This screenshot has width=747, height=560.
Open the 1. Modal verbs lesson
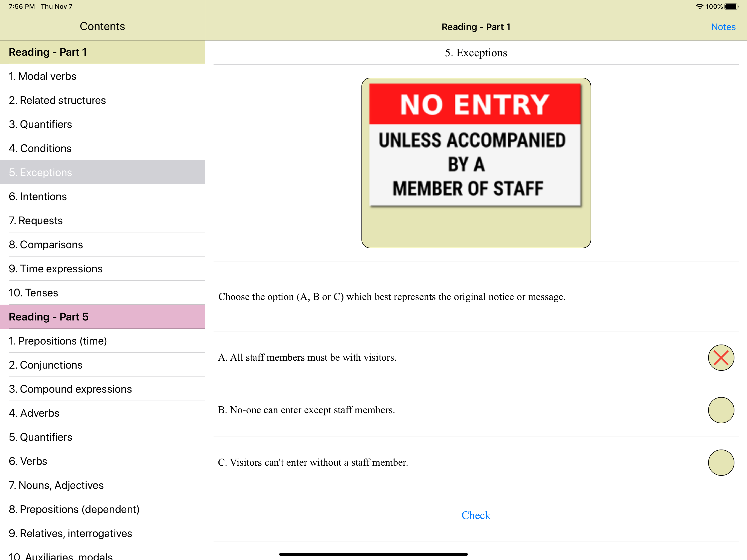coord(103,76)
